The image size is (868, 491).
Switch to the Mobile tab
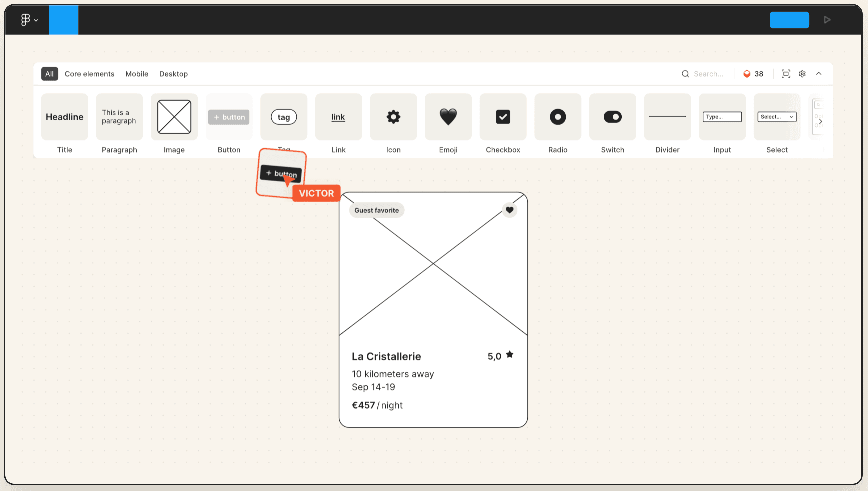137,74
